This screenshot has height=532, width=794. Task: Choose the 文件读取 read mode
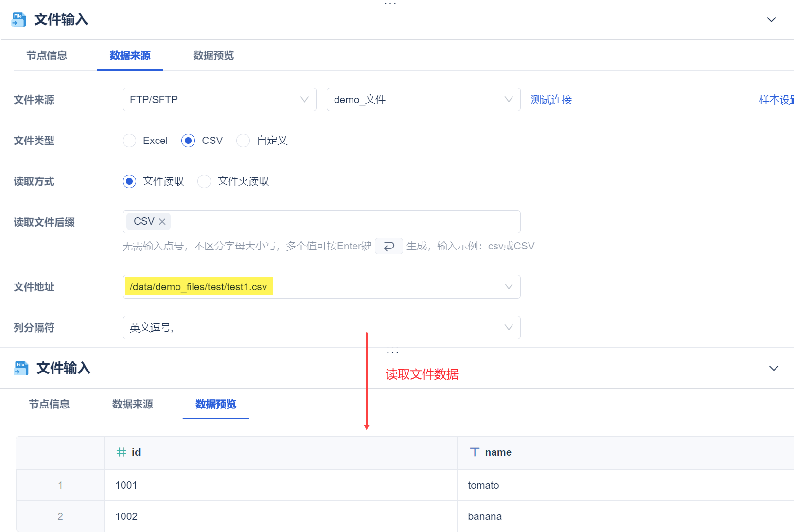(x=129, y=181)
